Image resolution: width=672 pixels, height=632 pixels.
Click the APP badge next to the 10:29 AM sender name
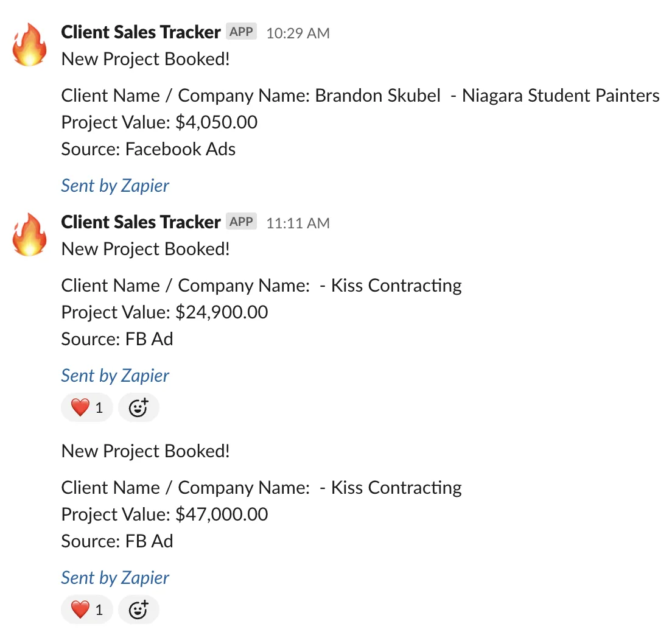241,31
